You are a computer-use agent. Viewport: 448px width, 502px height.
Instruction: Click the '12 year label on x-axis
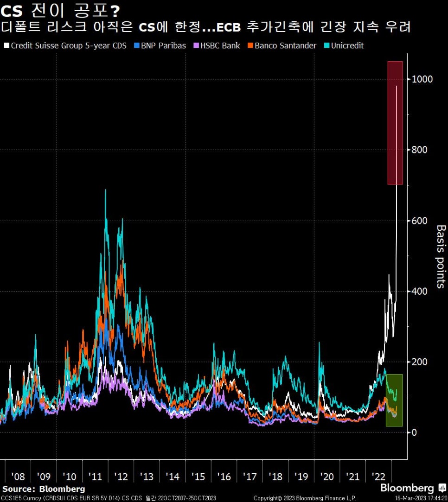click(x=121, y=477)
